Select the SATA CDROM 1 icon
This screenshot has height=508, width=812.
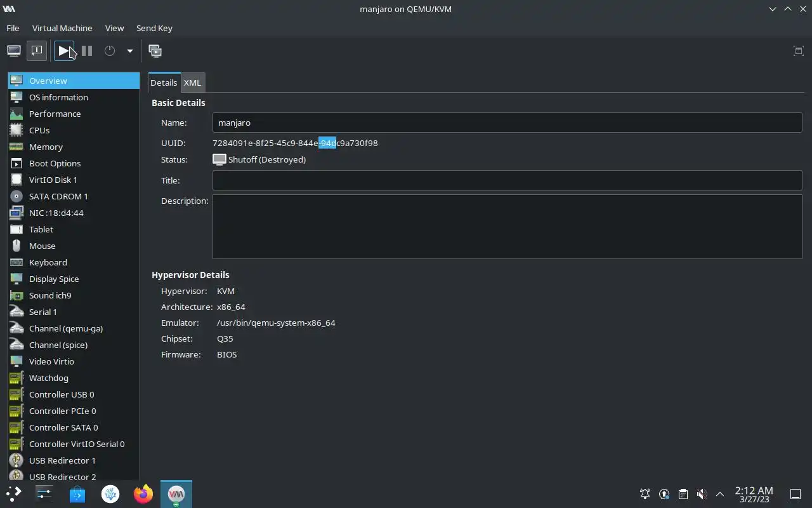coord(16,196)
